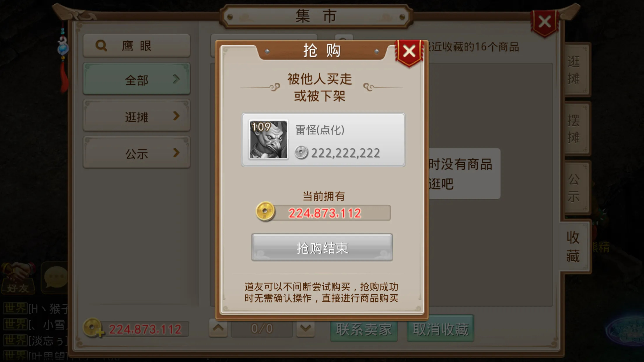Click the 鹰眼 search magnifier icon
Viewport: 644px width, 362px height.
pyautogui.click(x=101, y=46)
